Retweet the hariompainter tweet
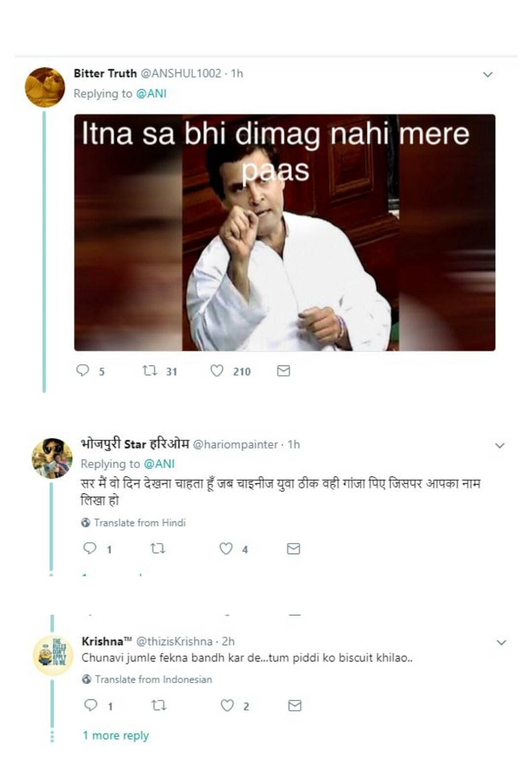 (158, 548)
